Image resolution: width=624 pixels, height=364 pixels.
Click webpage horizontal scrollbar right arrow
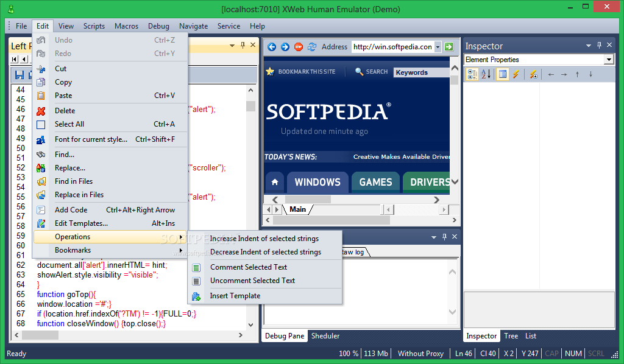coord(436,200)
